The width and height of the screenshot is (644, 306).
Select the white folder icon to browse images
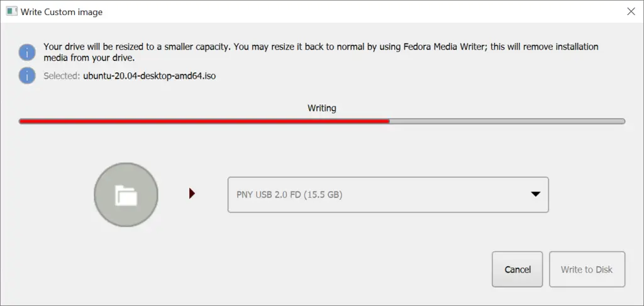126,195
